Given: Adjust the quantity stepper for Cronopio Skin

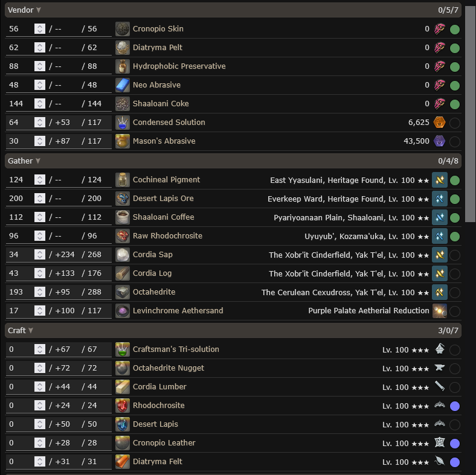Looking at the screenshot, I should (x=40, y=29).
